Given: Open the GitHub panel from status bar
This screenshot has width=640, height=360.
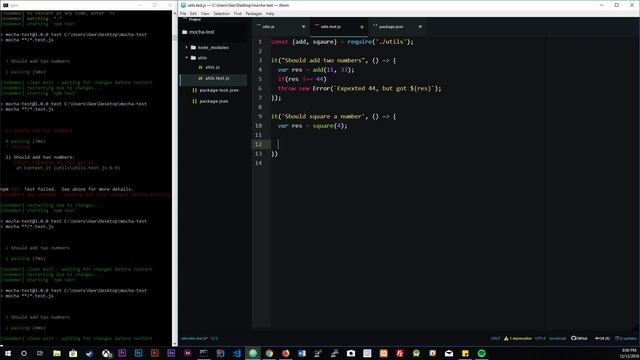Looking at the screenshot, I should [x=579, y=338].
